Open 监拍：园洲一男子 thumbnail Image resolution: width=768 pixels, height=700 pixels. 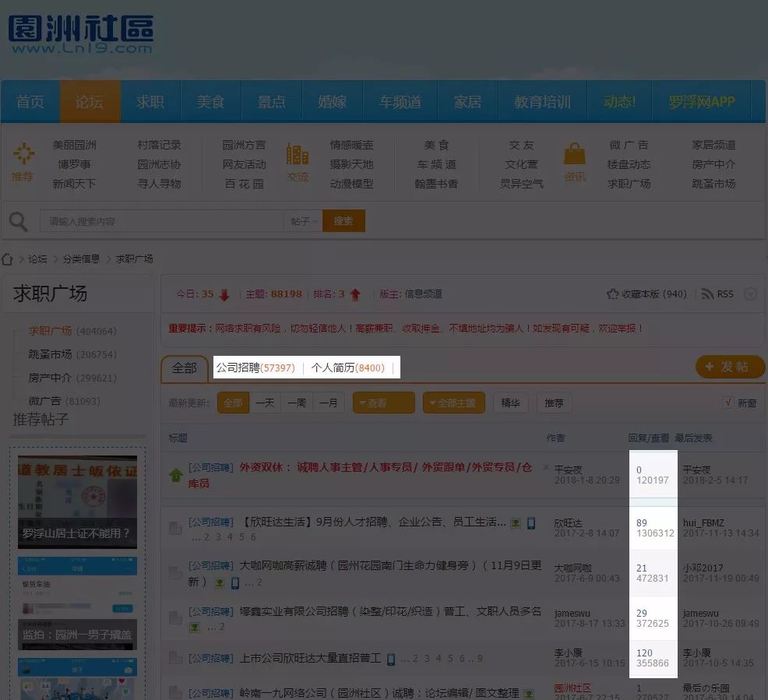point(77,603)
